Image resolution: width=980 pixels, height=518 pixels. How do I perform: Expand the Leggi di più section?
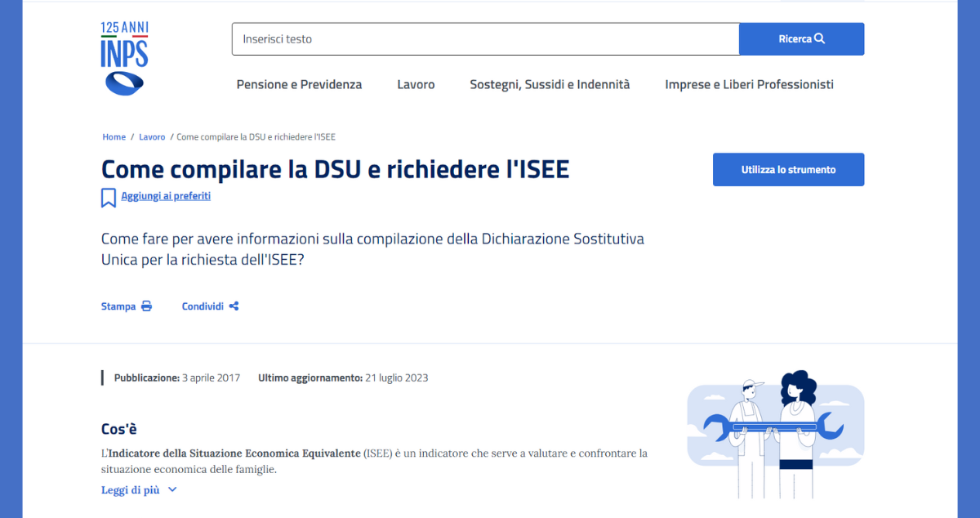[x=131, y=489]
